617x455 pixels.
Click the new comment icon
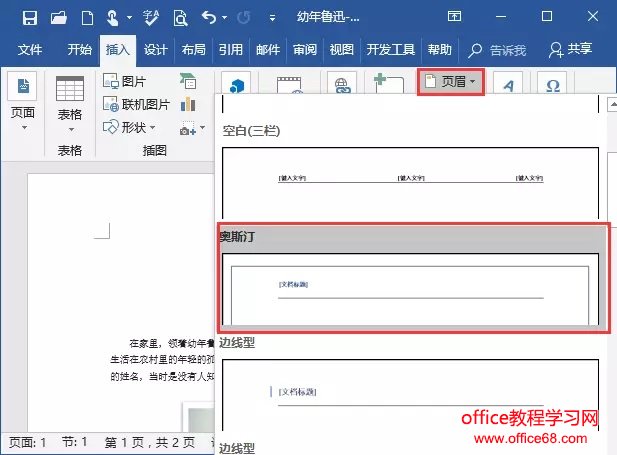[388, 83]
